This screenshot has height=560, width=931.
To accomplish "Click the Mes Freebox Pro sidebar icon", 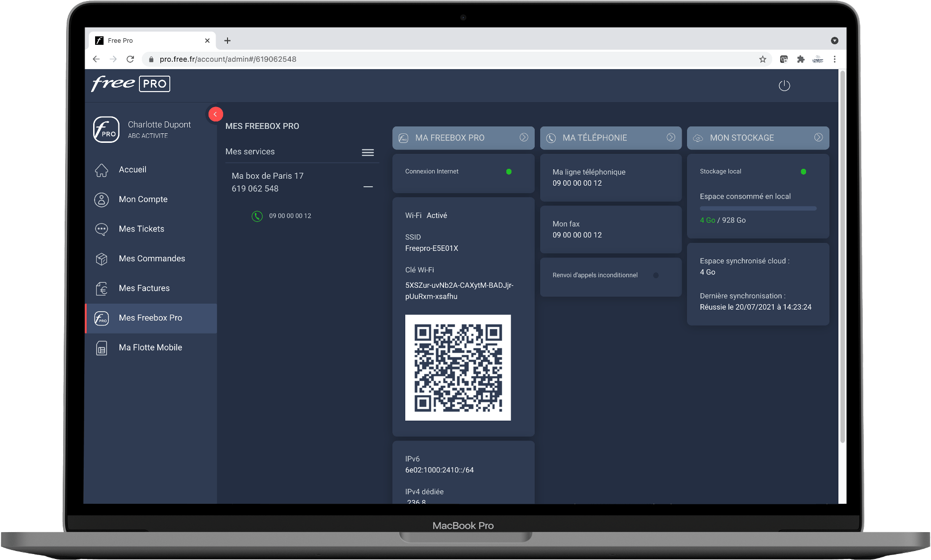I will (102, 318).
